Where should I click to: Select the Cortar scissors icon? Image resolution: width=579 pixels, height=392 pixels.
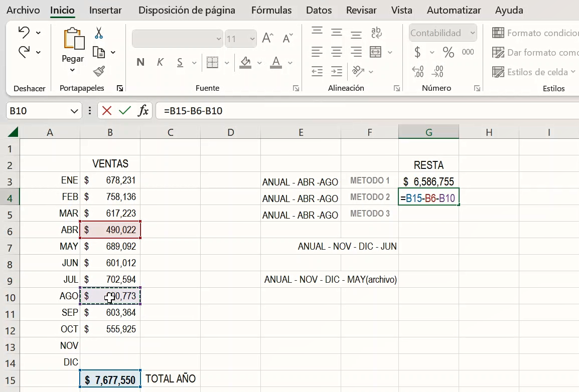click(98, 32)
